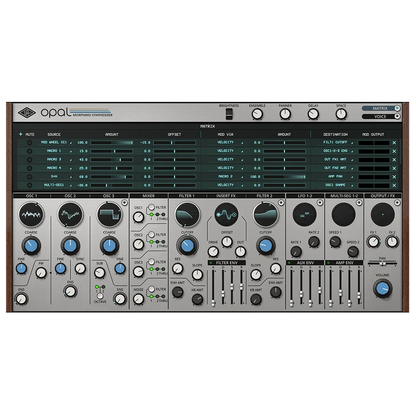Click the output Volume blue knob
The image size is (416, 416).
coord(382,289)
